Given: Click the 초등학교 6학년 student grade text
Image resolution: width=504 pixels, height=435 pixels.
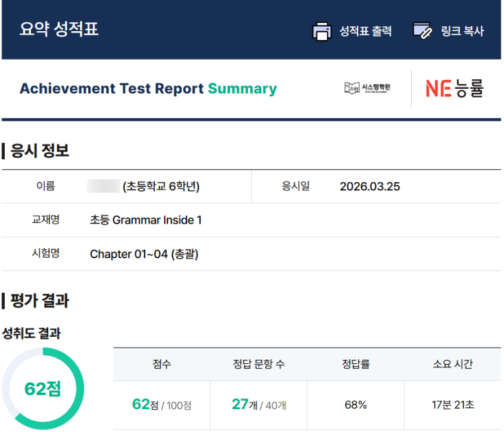Looking at the screenshot, I should pos(161,186).
